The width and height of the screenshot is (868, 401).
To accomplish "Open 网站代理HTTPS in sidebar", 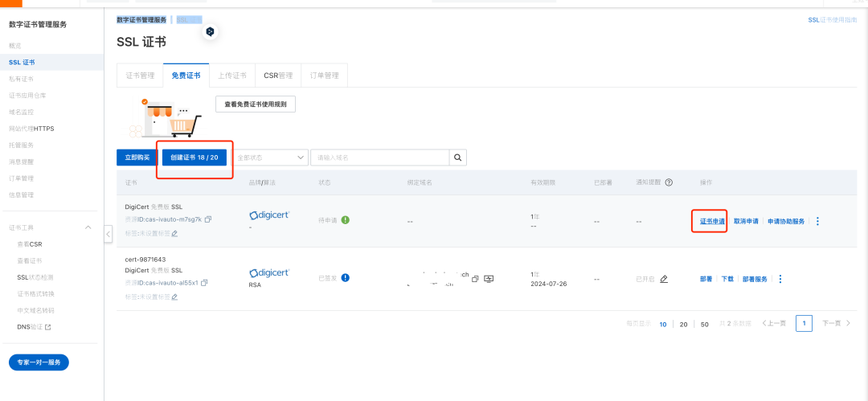I will pyautogui.click(x=31, y=129).
